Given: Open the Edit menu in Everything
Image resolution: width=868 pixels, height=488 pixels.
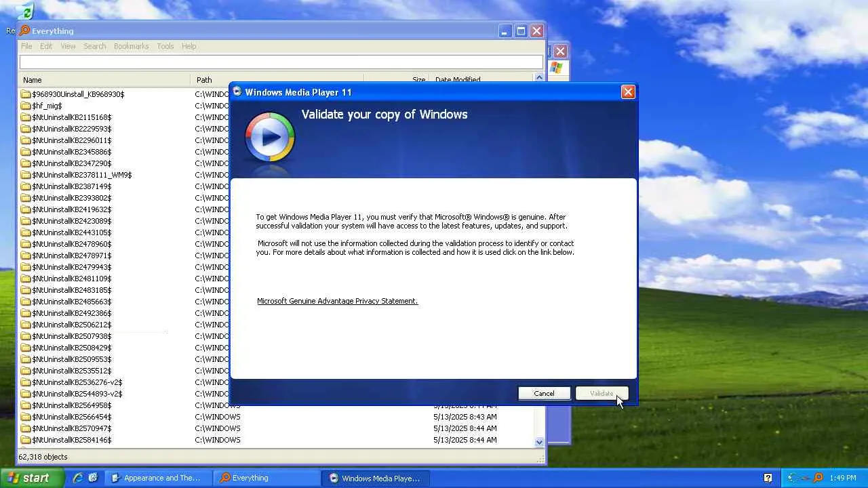Looking at the screenshot, I should [x=46, y=46].
